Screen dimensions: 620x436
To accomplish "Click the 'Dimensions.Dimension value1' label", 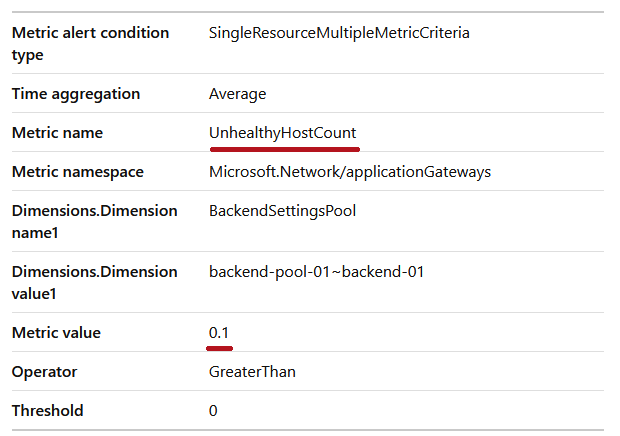I will (95, 283).
